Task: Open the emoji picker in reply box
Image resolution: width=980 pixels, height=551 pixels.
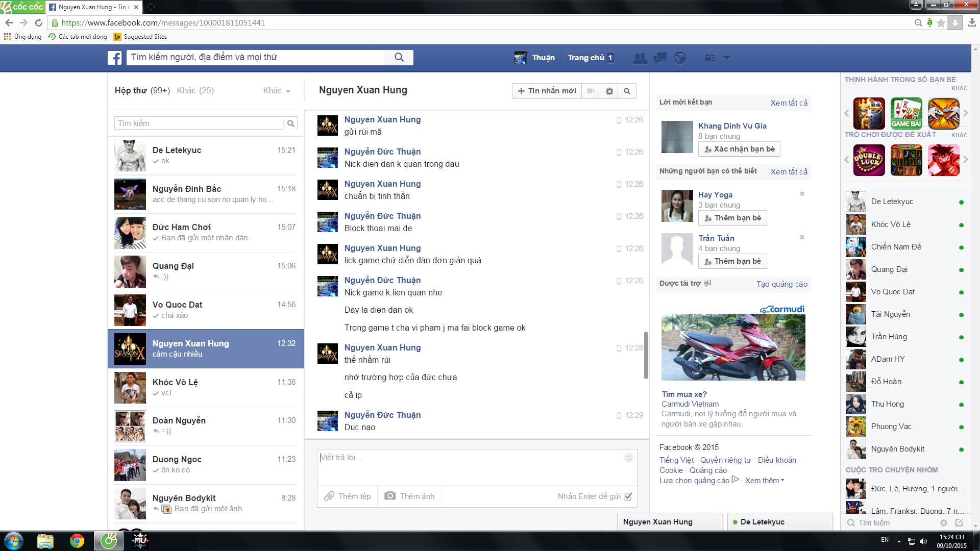Action: click(x=629, y=458)
